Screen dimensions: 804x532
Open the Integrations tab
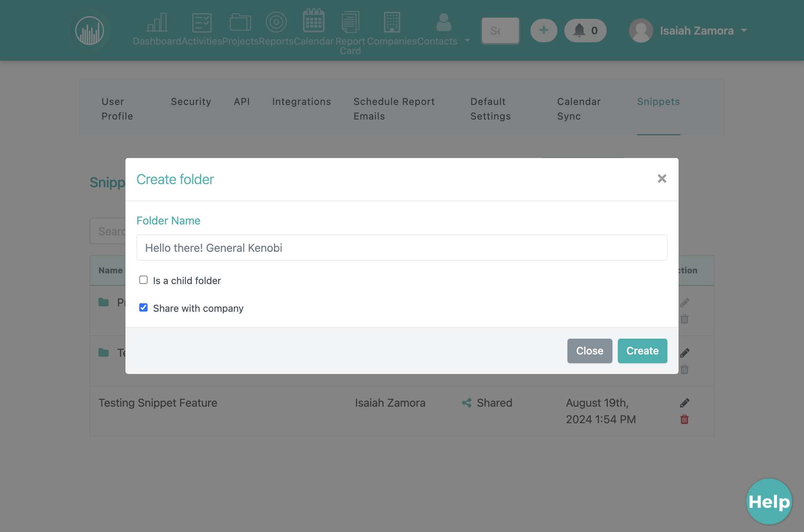tap(302, 101)
